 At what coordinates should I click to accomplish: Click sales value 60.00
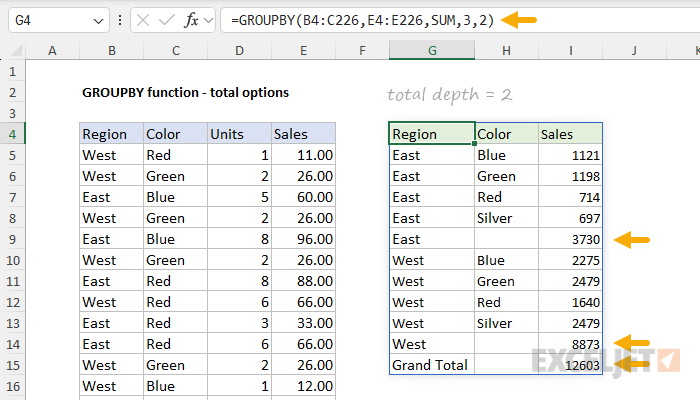pyautogui.click(x=304, y=197)
